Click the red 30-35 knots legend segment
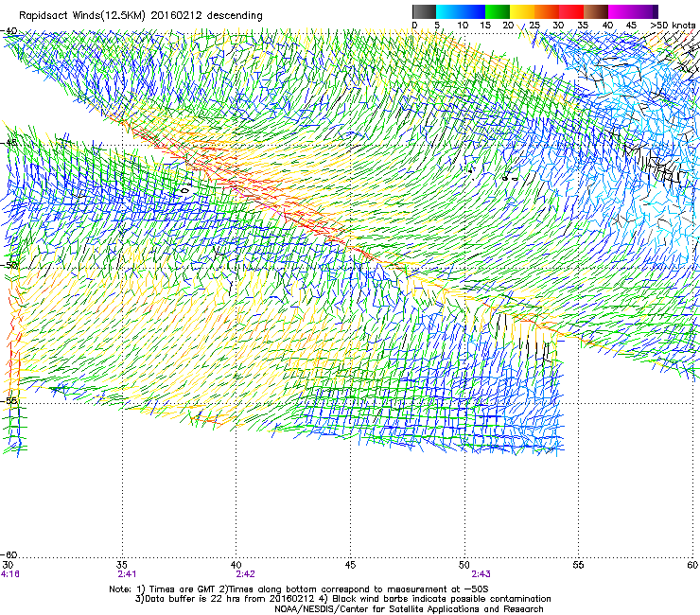This screenshot has height=615, width=700. pyautogui.click(x=571, y=11)
